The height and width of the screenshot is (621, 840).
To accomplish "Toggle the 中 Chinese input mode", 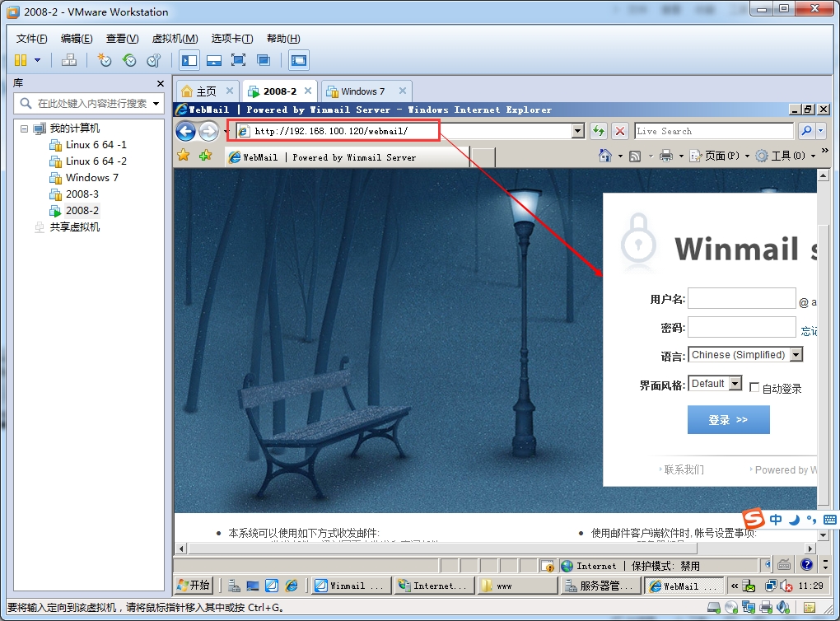I will pyautogui.click(x=776, y=519).
